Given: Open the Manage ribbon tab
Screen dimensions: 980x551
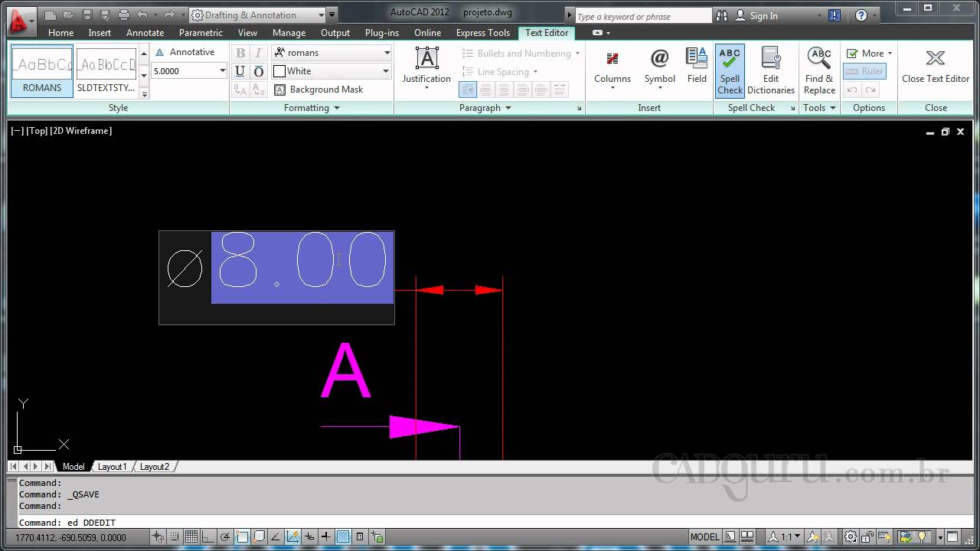Looking at the screenshot, I should point(289,33).
